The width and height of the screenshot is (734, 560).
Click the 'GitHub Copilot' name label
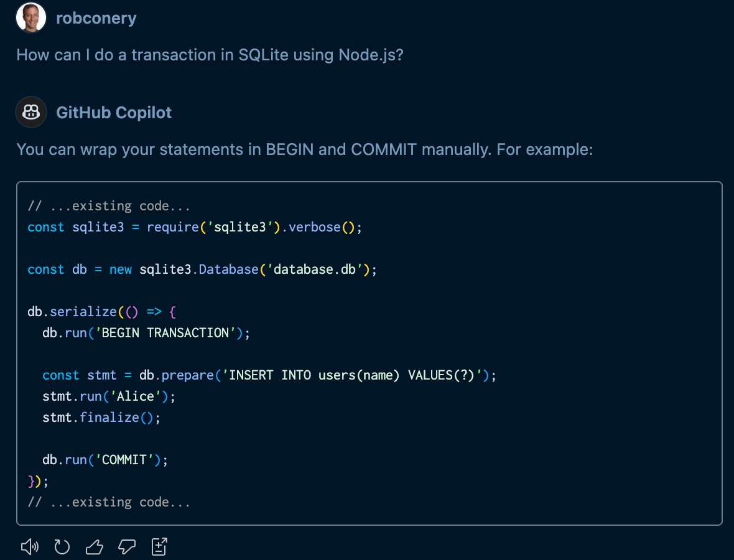click(114, 113)
